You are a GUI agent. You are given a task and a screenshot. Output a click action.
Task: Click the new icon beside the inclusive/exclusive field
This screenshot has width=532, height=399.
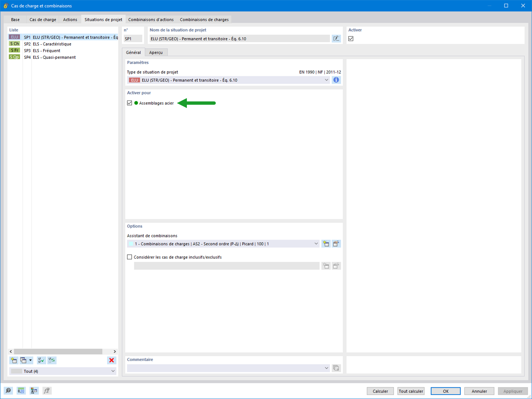(x=326, y=266)
